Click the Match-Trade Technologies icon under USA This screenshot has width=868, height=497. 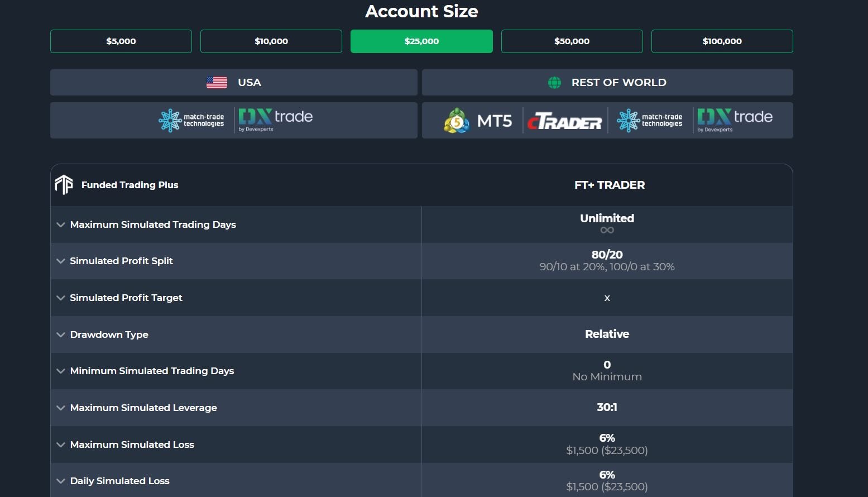click(x=193, y=120)
